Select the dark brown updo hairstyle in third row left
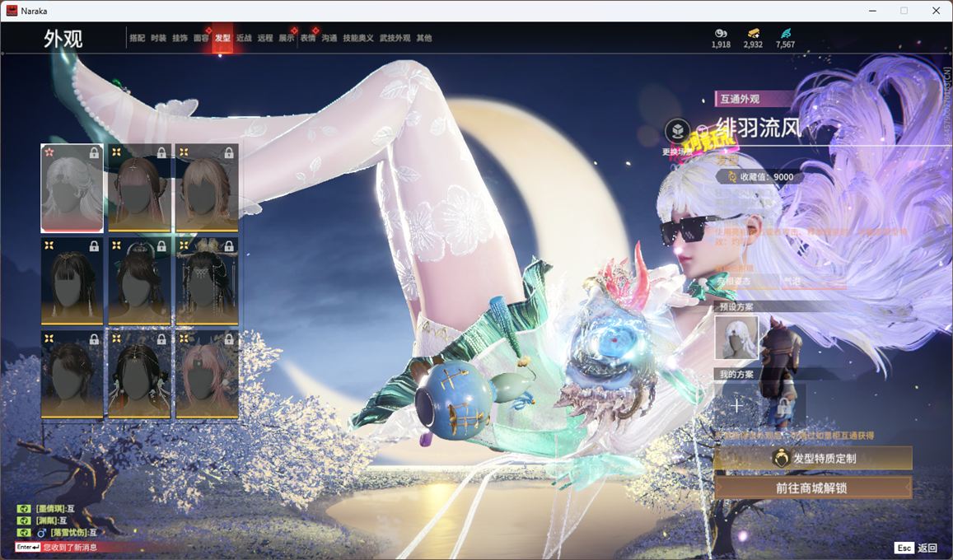The height and width of the screenshot is (560, 953). [72, 374]
